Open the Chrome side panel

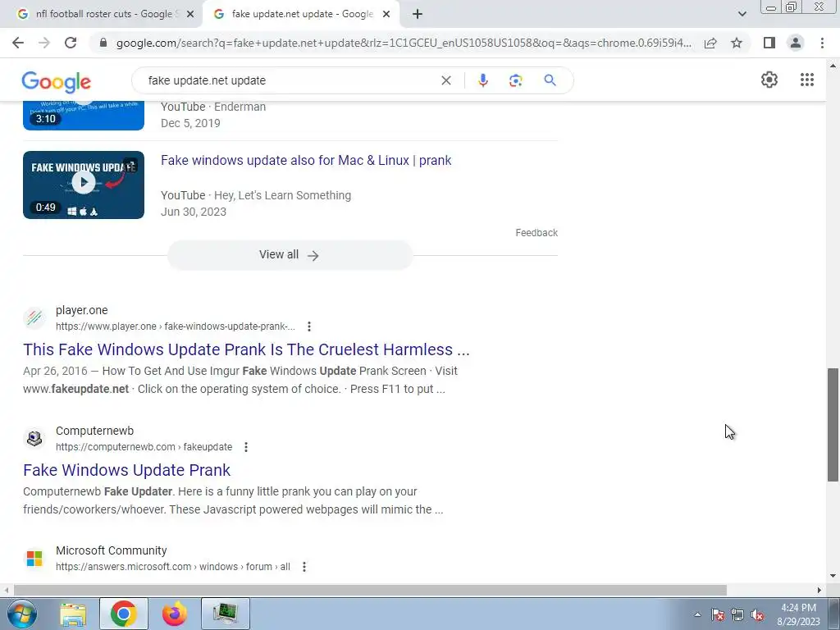tap(769, 43)
